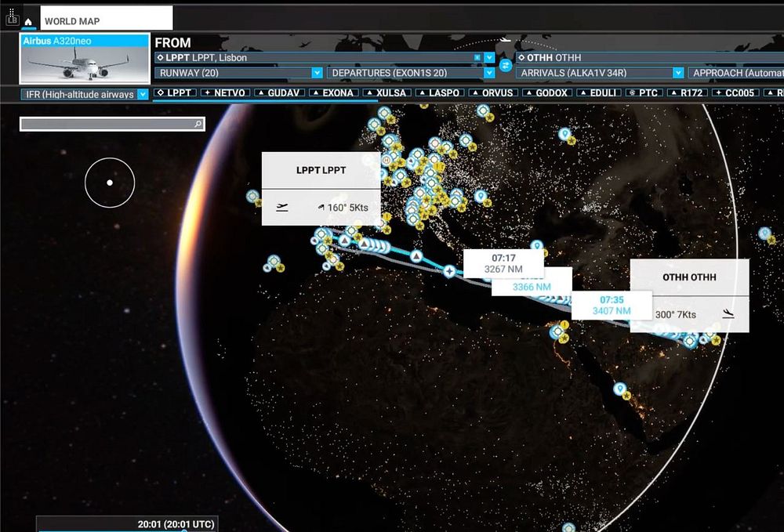Click the OTHH arrival airport field
This screenshot has width=784, height=532.
click(x=649, y=57)
